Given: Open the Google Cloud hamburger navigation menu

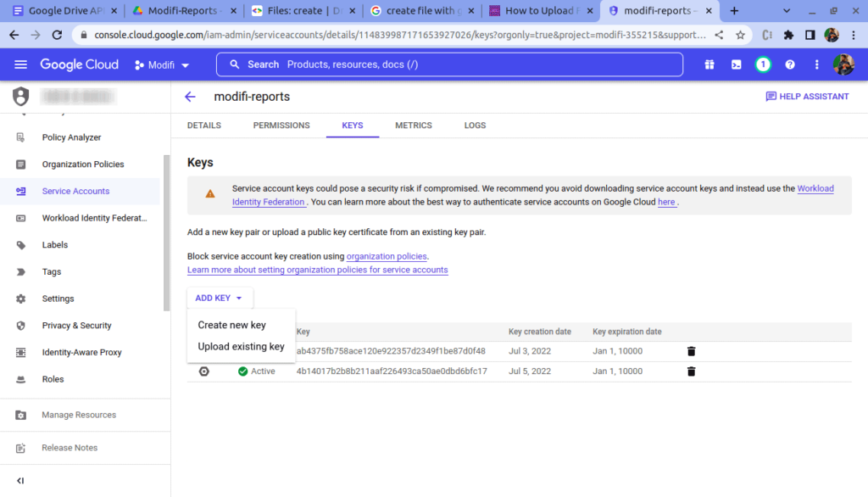Looking at the screenshot, I should [20, 64].
